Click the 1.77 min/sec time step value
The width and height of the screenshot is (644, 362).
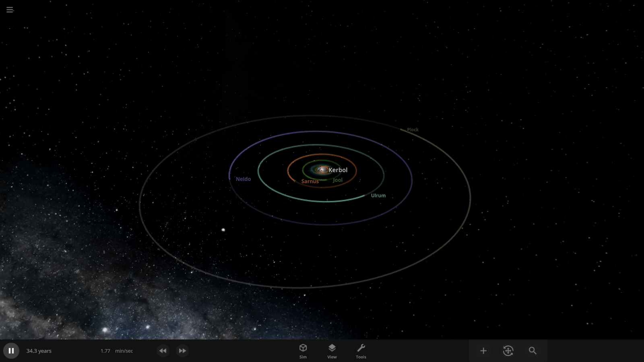click(x=117, y=351)
